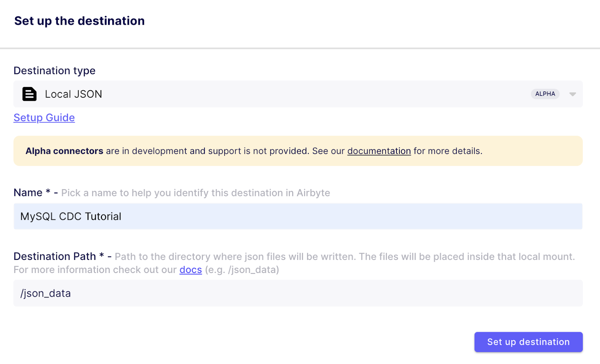Click the bold "Alpha connectors" text

click(x=64, y=151)
